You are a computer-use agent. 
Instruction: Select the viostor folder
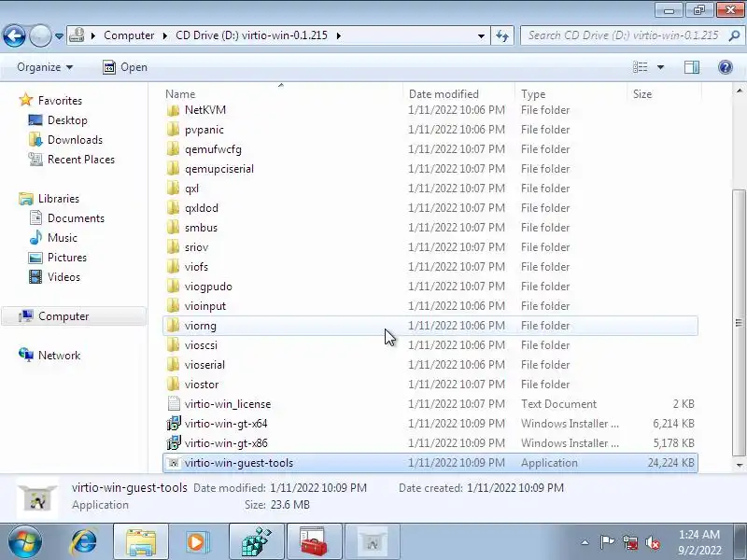pyautogui.click(x=430, y=385)
